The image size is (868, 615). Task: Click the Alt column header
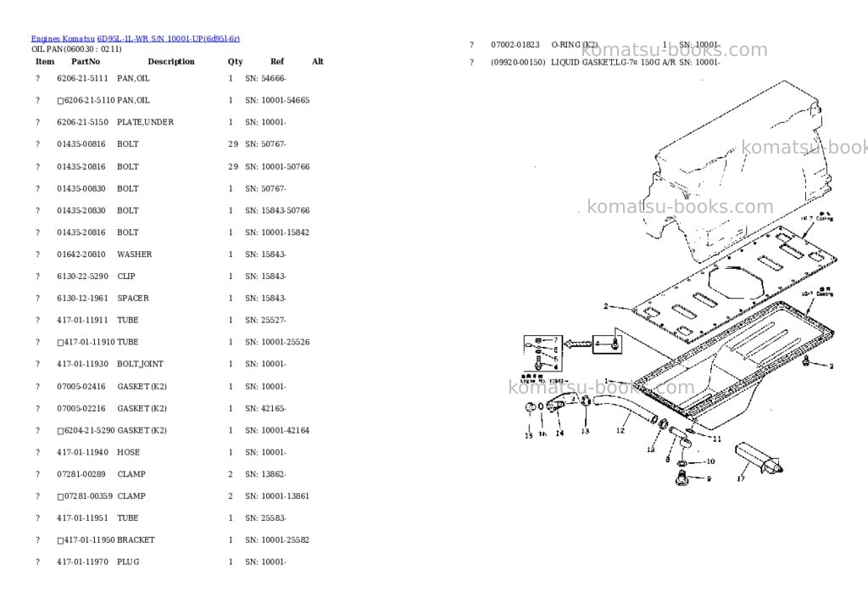pyautogui.click(x=318, y=61)
